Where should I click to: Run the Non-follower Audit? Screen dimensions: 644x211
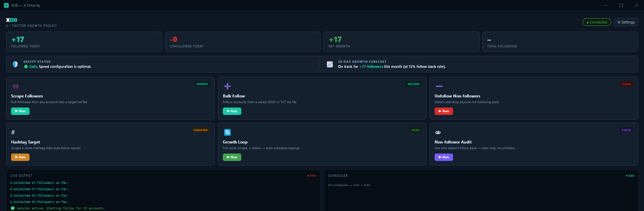(444, 157)
